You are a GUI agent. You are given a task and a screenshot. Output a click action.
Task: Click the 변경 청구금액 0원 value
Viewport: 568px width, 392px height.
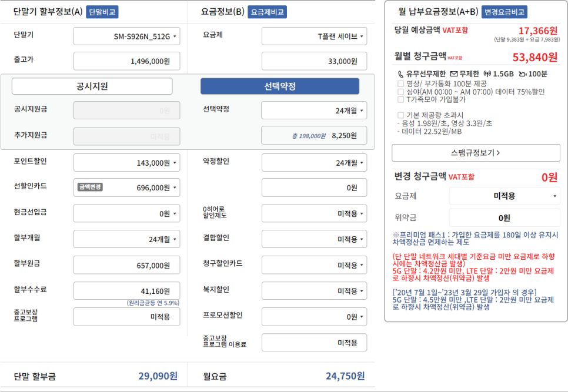tap(549, 177)
